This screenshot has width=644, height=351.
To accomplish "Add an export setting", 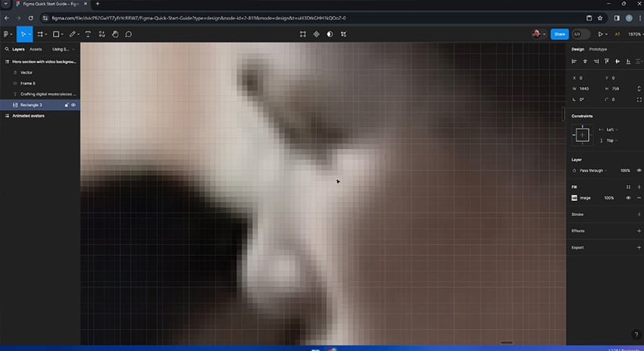I will pos(639,247).
